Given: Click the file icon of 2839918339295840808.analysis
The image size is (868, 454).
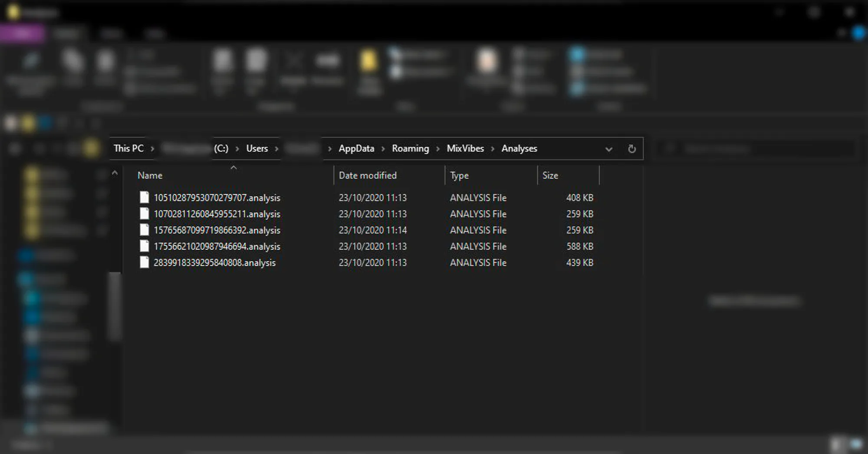Looking at the screenshot, I should (144, 262).
